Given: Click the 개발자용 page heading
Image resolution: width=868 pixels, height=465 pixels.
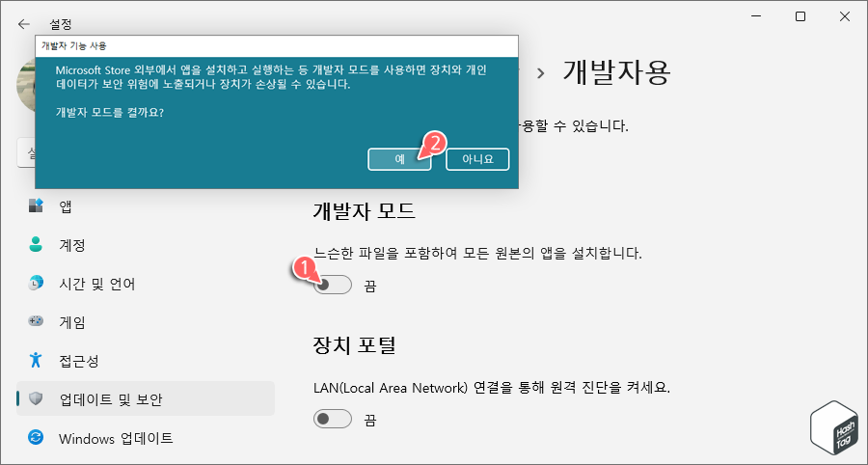Looking at the screenshot, I should coord(616,72).
